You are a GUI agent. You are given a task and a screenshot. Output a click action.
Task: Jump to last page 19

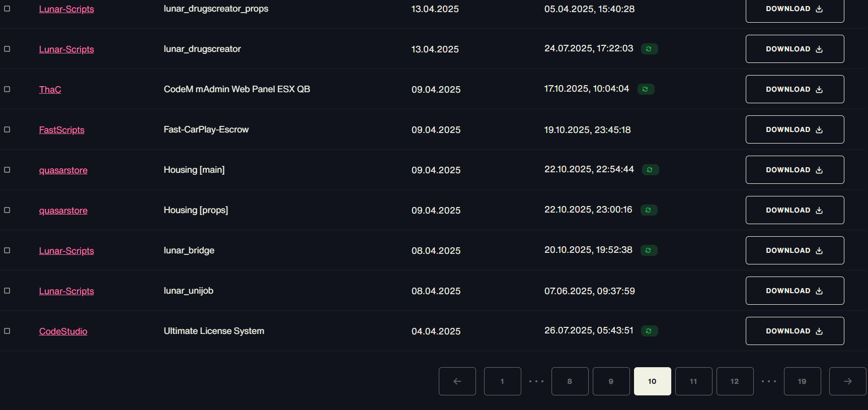[x=803, y=381]
